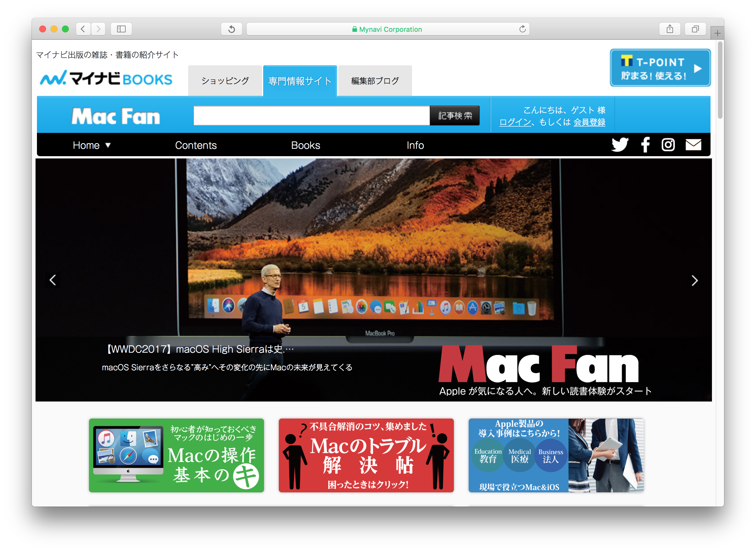The image size is (756, 552).
Task: Click the Mac Fan Twitter icon
Action: (x=621, y=145)
